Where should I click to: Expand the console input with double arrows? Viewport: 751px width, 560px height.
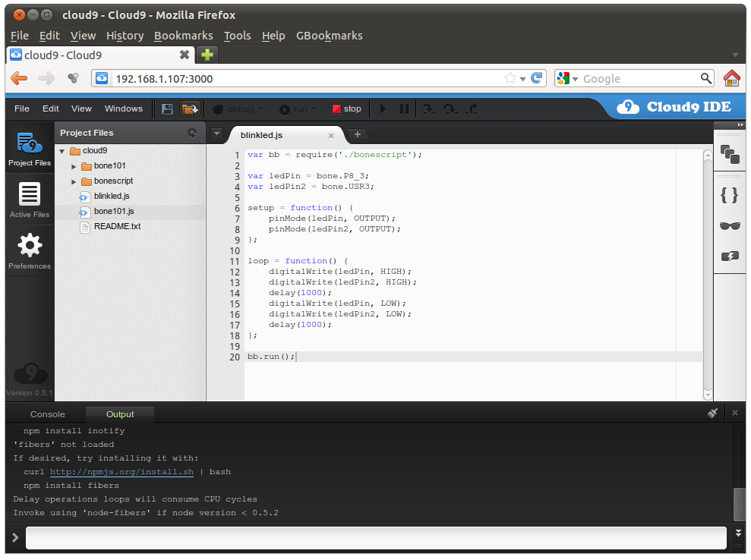tap(738, 533)
